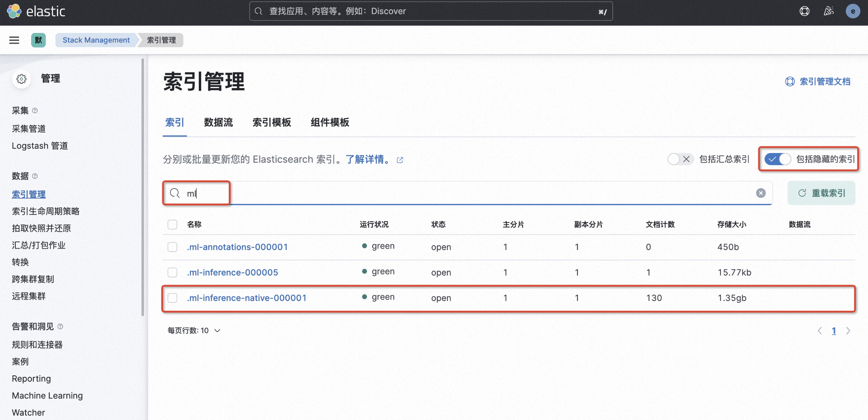Sort by 运行状况 column header
The height and width of the screenshot is (420, 868).
click(374, 225)
